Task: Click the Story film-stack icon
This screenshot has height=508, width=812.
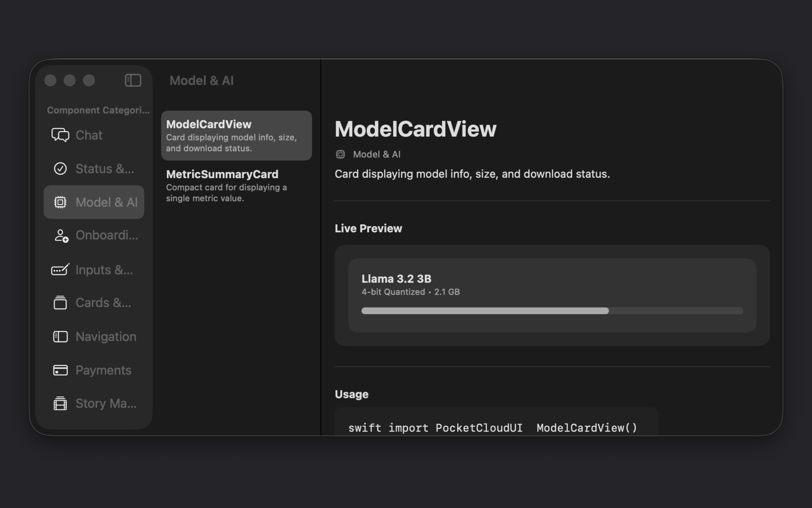Action: 60,403
